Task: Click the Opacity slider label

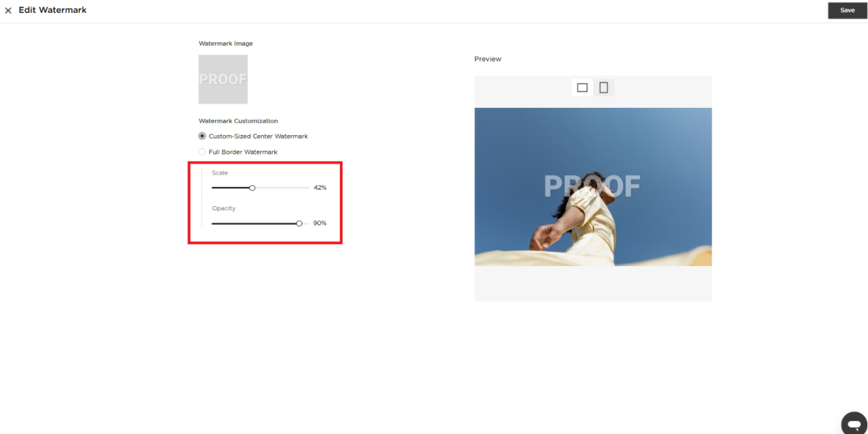Action: (223, 208)
